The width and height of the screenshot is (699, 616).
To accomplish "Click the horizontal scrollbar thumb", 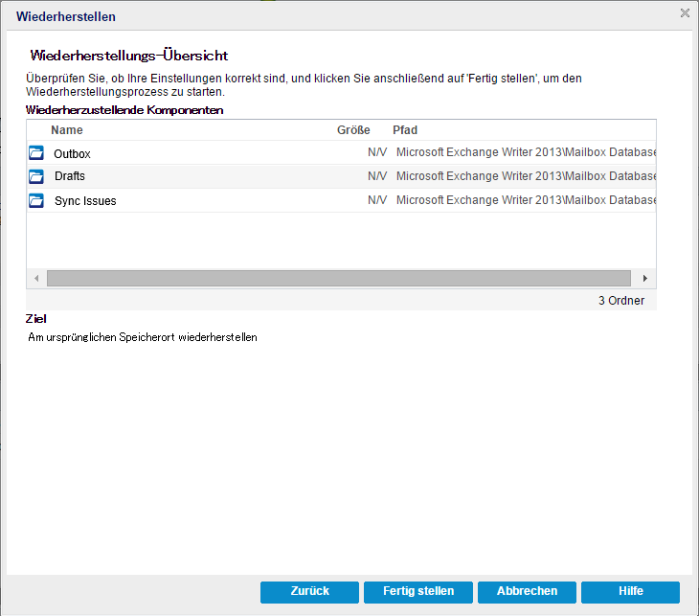I will 339,279.
